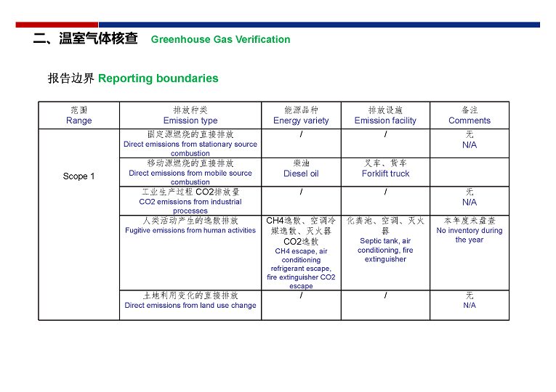The height and width of the screenshot is (392, 556).
Task: Click slash in land use change facility cell
Action: (x=385, y=295)
